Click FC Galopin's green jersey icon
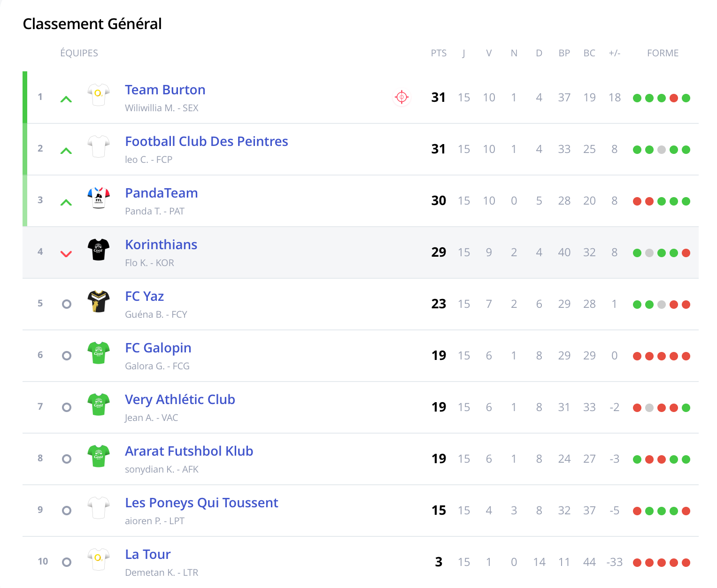 (99, 352)
